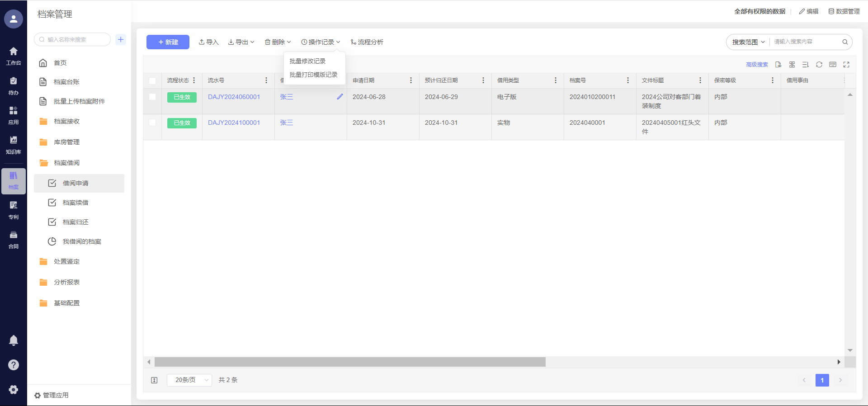Open the 知识库 sidebar icon
Image resolution: width=868 pixels, height=406 pixels.
pyautogui.click(x=14, y=145)
